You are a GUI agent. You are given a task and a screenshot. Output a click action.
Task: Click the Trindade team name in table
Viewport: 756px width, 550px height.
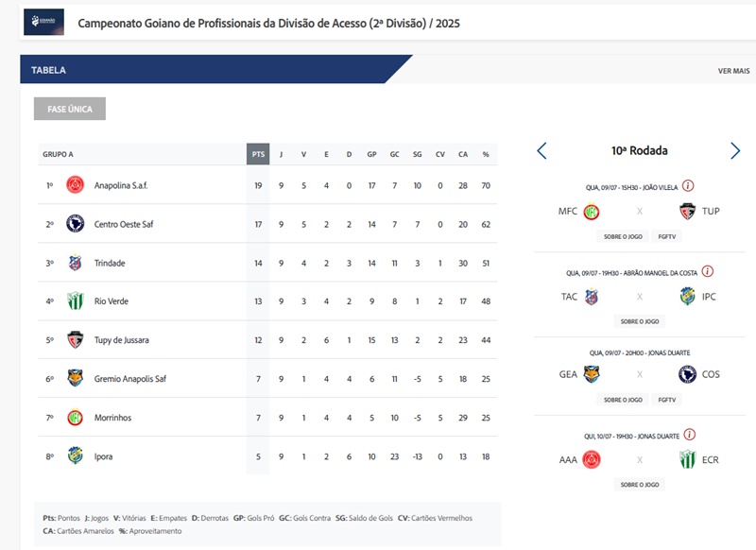(x=110, y=263)
